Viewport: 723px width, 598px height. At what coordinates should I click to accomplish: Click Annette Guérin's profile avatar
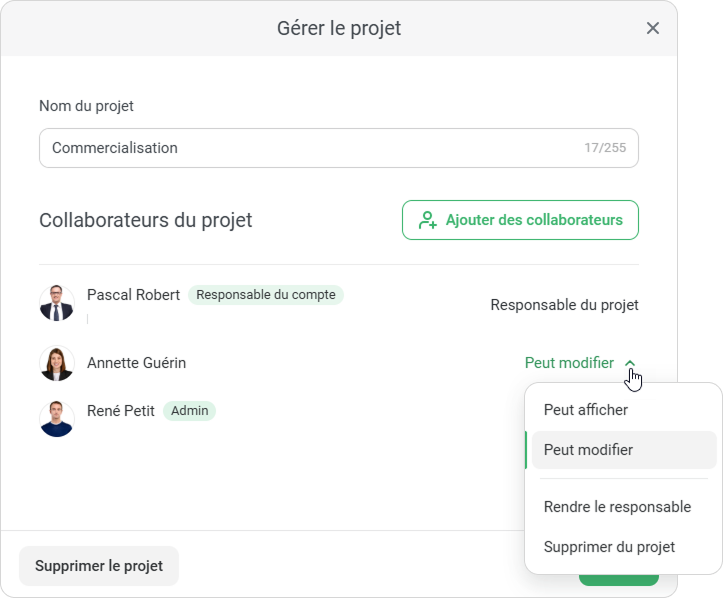tap(57, 363)
